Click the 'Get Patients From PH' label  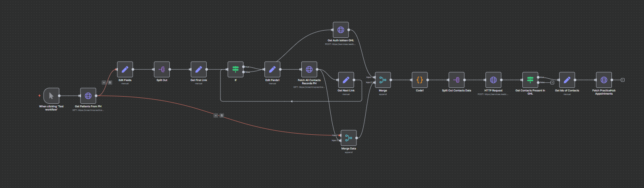point(88,107)
